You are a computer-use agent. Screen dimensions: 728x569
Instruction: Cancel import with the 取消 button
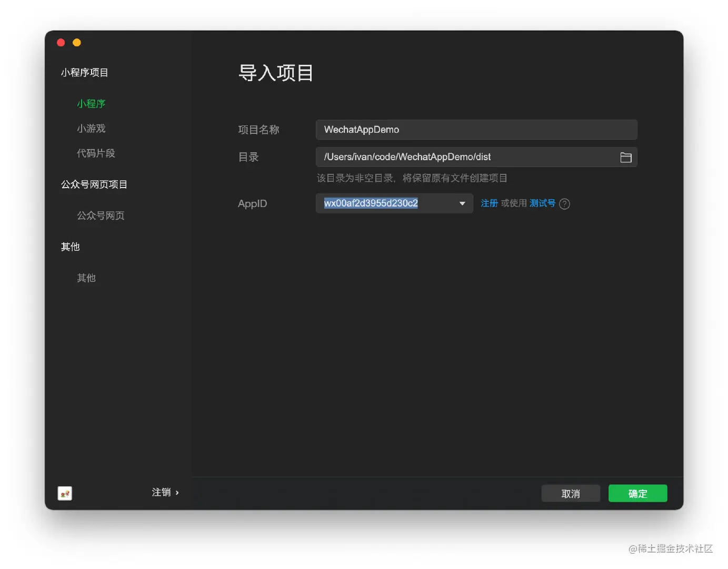[x=571, y=493]
